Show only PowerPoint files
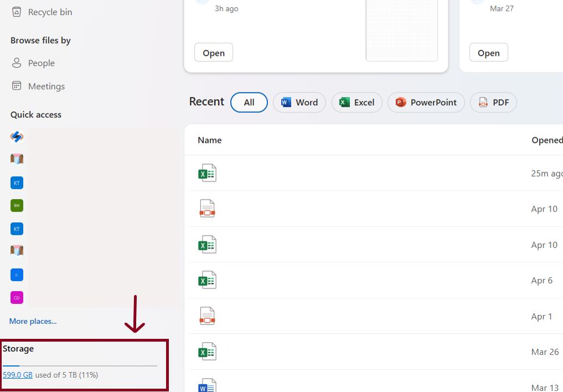 click(x=426, y=102)
